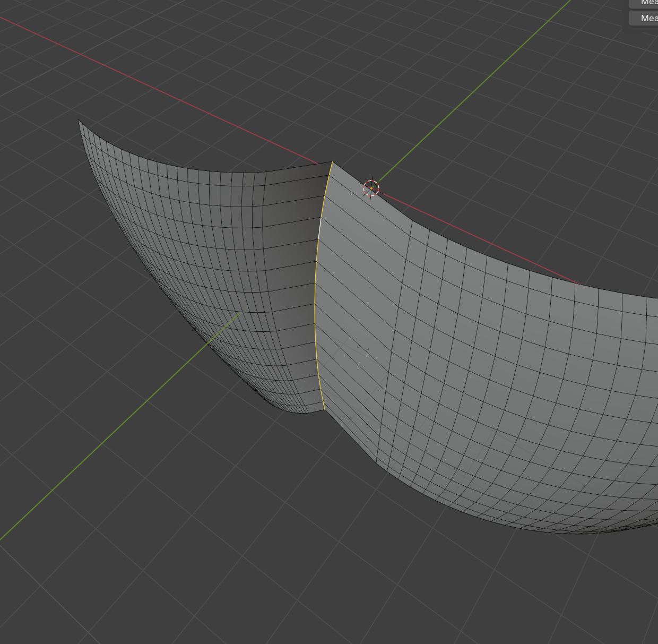Click the top edge kink of the left mesh
This screenshot has height=644, width=658.
click(x=265, y=172)
